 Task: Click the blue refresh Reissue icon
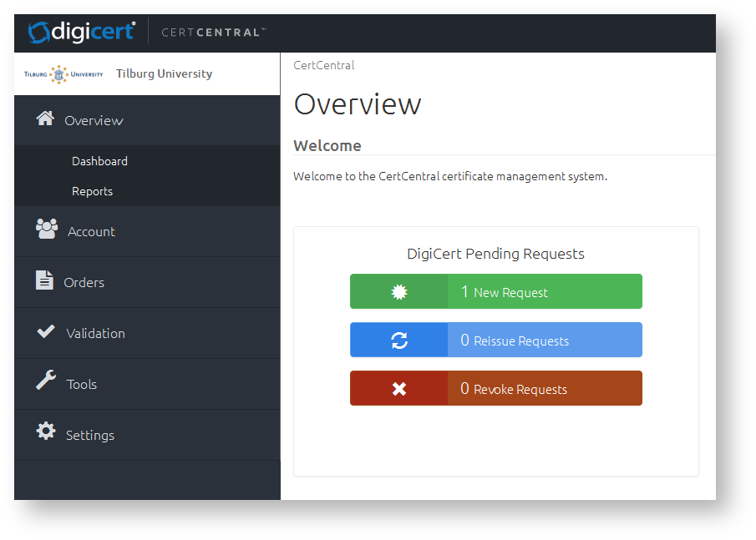pos(399,340)
